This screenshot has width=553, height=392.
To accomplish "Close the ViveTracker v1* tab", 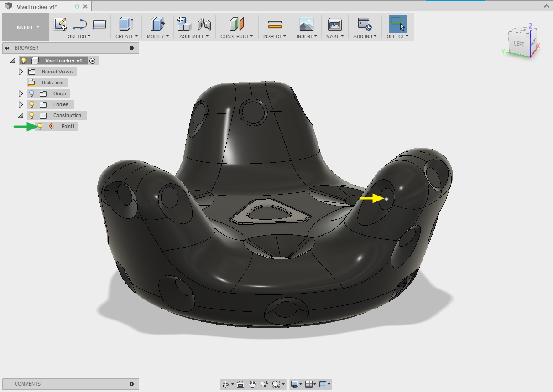I will click(86, 6).
